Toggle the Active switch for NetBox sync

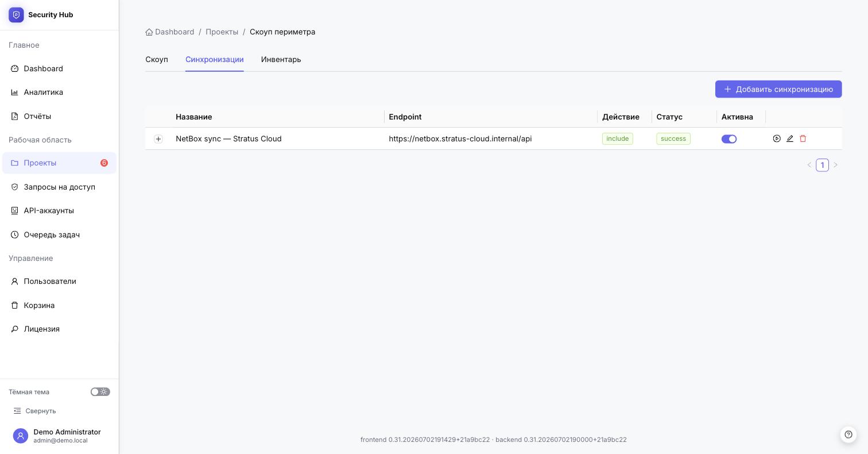729,139
